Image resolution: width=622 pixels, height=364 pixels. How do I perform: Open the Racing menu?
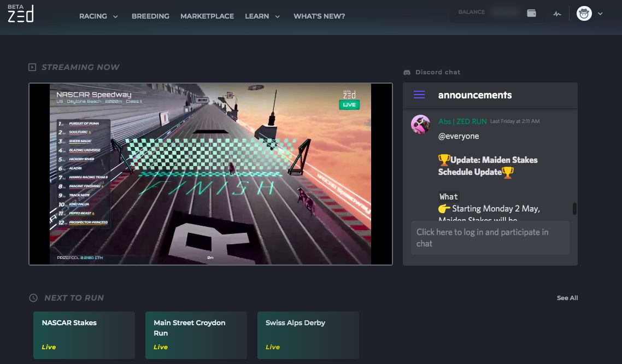(x=93, y=16)
